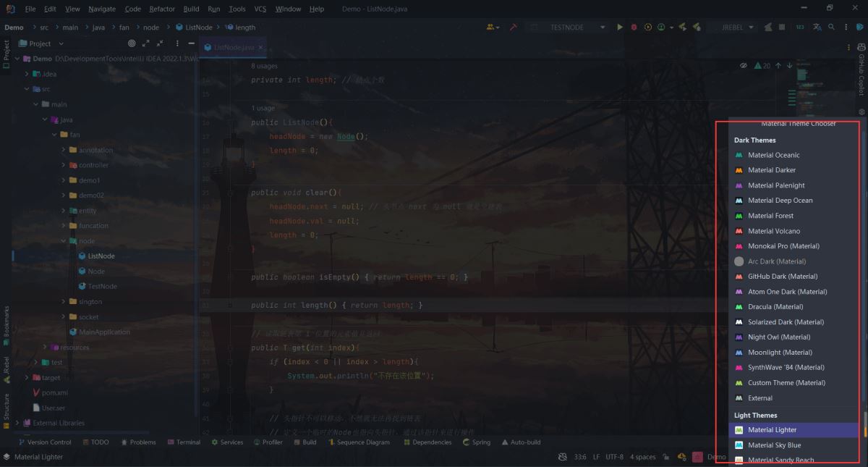Open the Problems tool window
Screen dimensions: 868x467
[137, 442]
